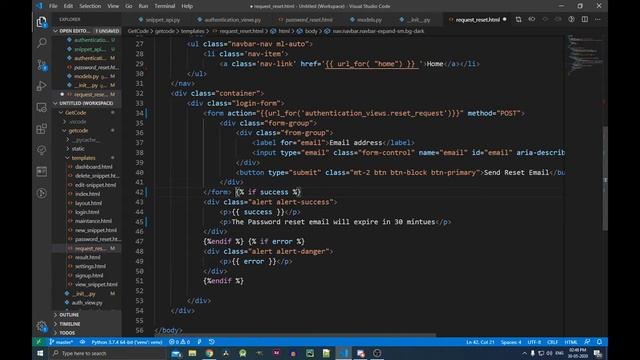Open File Explorer from the Windows taskbar

pos(192,353)
